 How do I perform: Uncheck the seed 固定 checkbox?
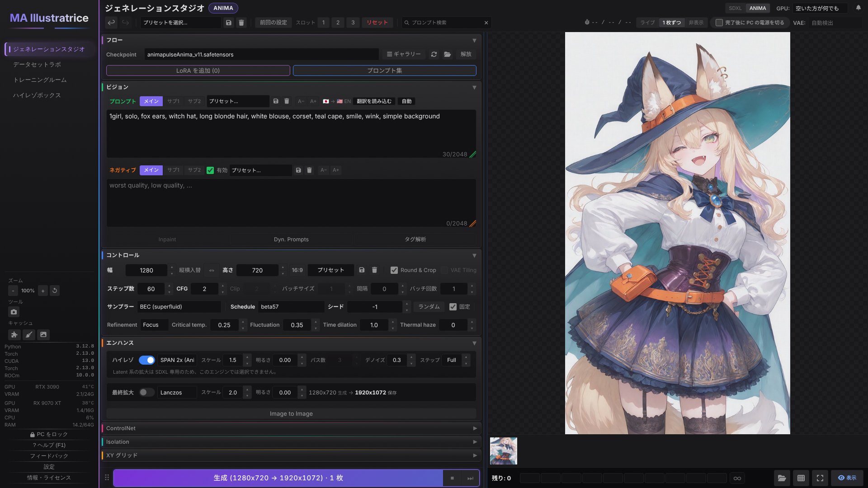click(x=453, y=307)
